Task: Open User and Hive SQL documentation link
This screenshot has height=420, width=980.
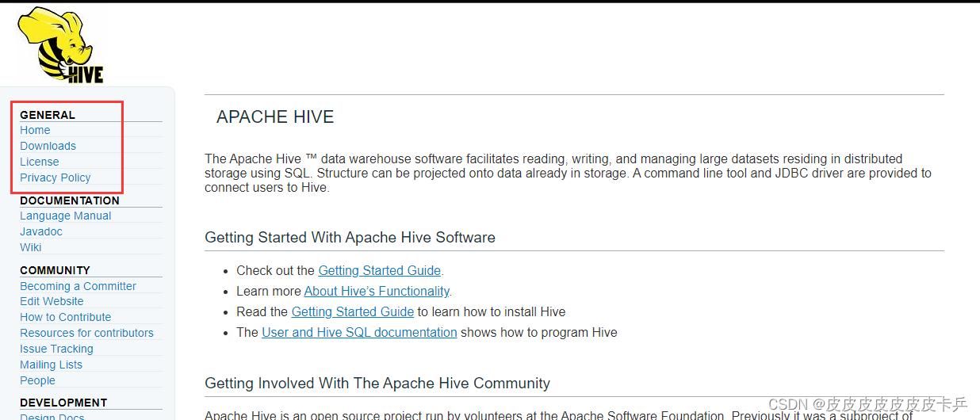Action: pyautogui.click(x=359, y=332)
